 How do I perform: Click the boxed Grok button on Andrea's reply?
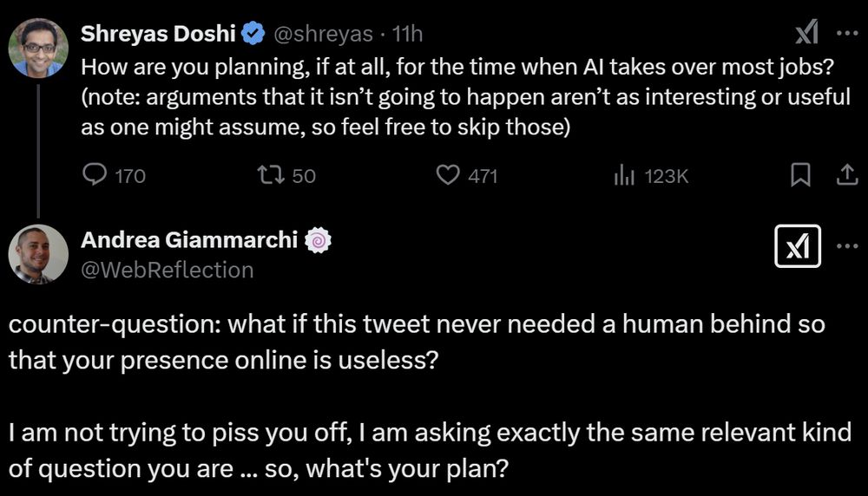[x=798, y=247]
